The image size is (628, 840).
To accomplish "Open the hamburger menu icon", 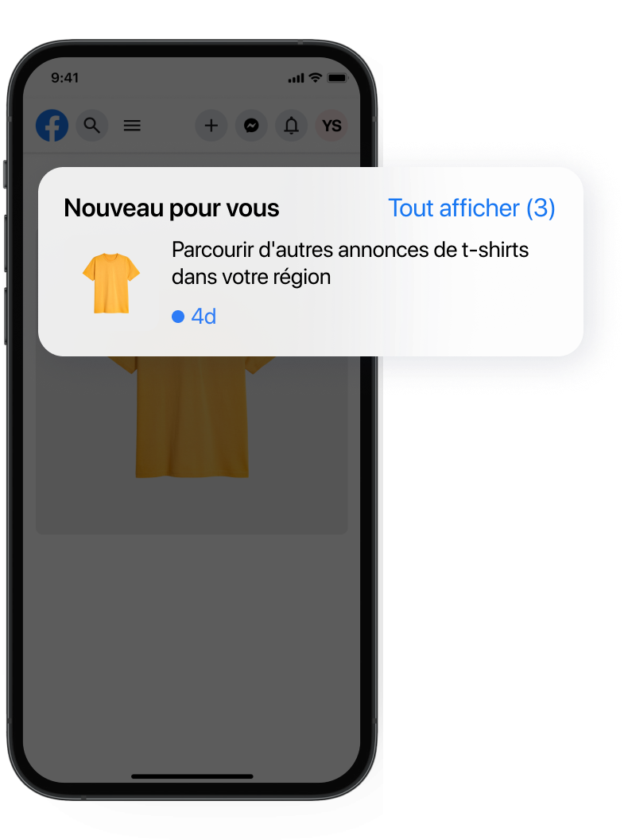I will click(132, 126).
